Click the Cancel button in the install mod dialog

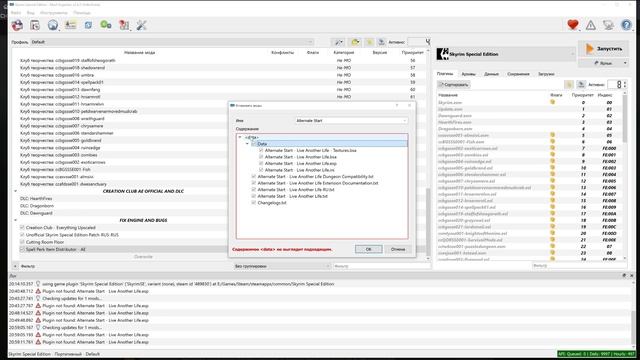coord(398,249)
